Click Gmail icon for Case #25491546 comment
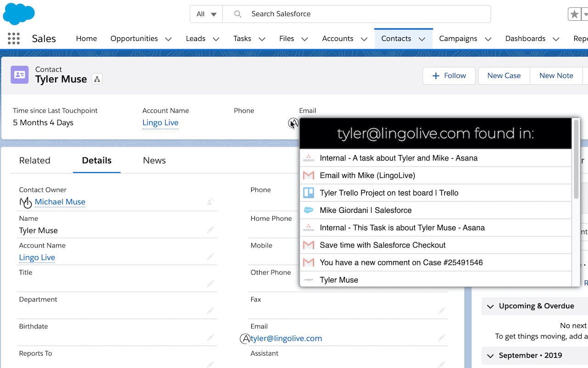This screenshot has width=588, height=368. click(309, 263)
